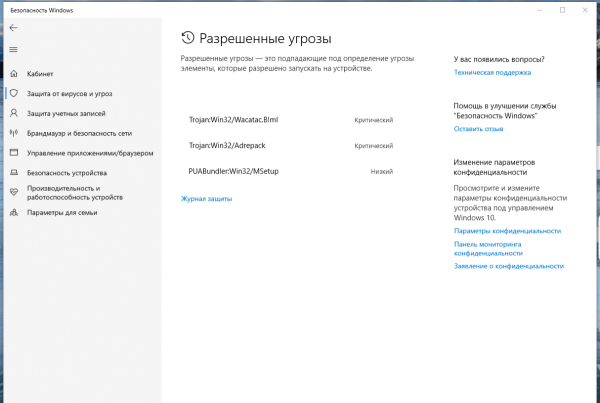Maximize the Безопасность Windows window
Viewport: 600px width, 403px height.
tap(562, 10)
